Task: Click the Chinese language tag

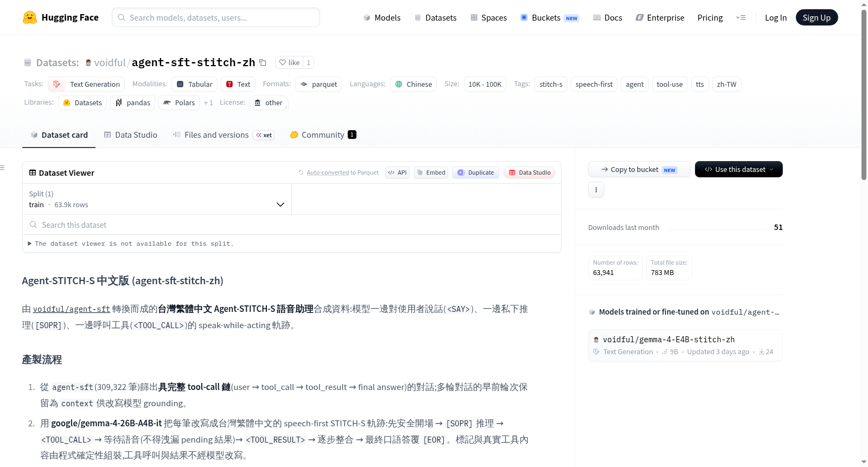Action: click(413, 84)
